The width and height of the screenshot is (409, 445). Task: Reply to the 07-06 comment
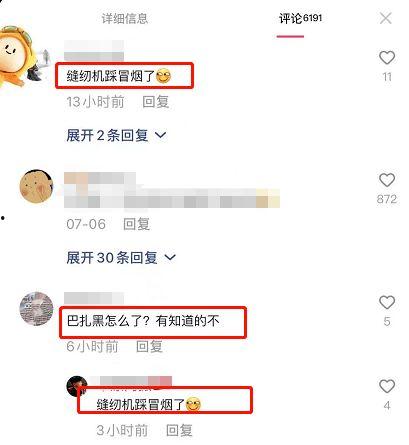(136, 224)
